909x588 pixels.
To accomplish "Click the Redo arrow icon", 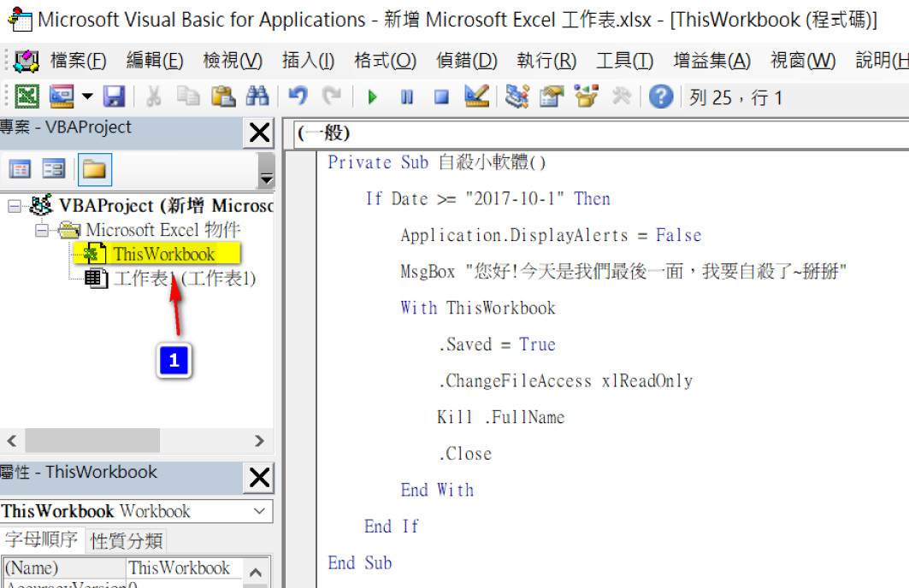I will (332, 97).
